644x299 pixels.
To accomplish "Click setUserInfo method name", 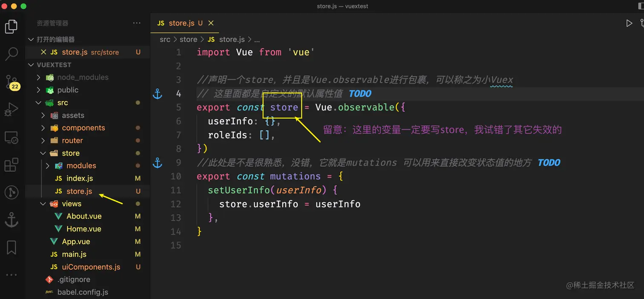I will [239, 190].
